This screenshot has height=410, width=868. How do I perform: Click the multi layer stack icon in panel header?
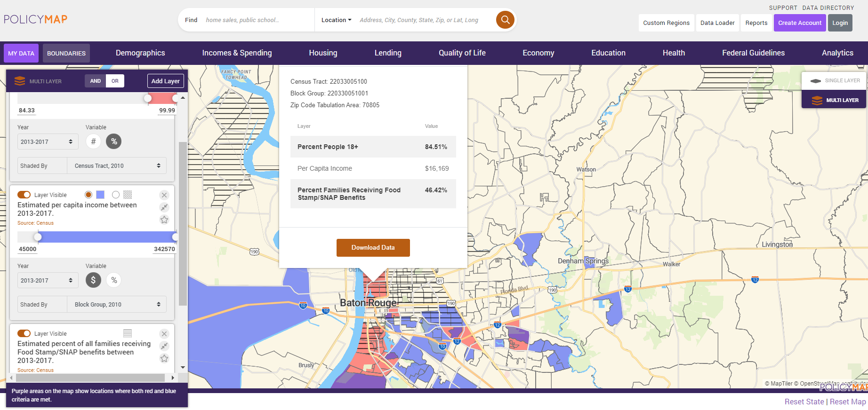coord(20,81)
